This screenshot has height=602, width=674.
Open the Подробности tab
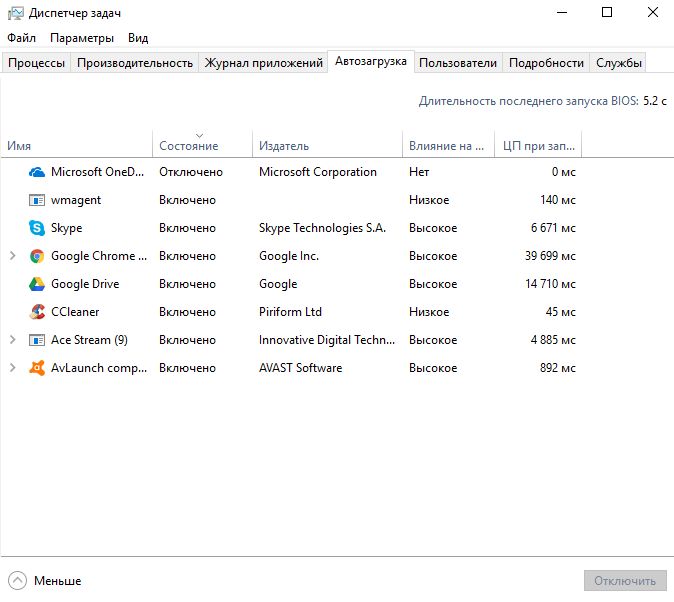tap(546, 63)
